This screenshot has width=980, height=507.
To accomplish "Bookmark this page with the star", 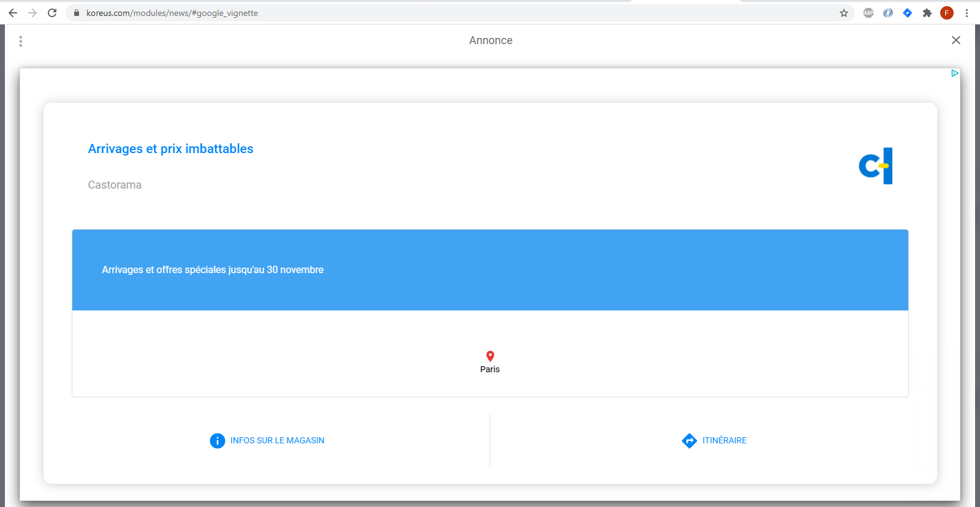I will [x=844, y=13].
